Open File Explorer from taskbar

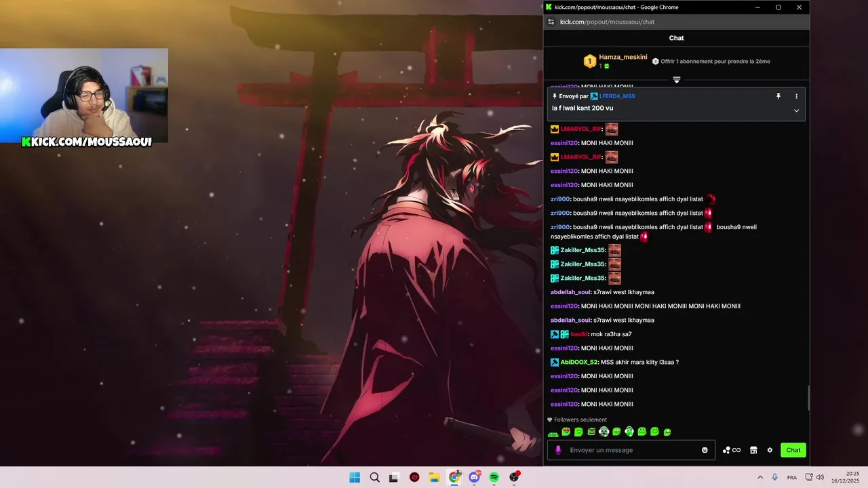click(x=434, y=477)
